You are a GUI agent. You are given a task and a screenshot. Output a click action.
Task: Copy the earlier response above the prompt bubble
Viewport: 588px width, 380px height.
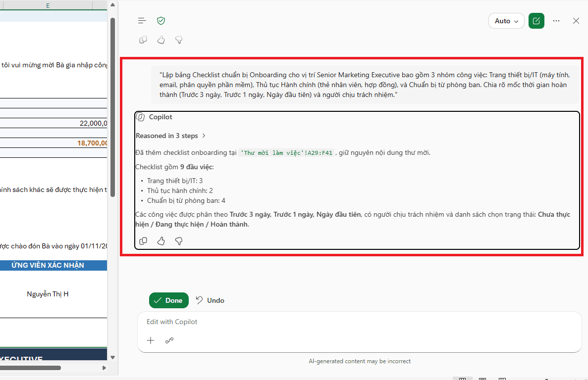coord(143,40)
